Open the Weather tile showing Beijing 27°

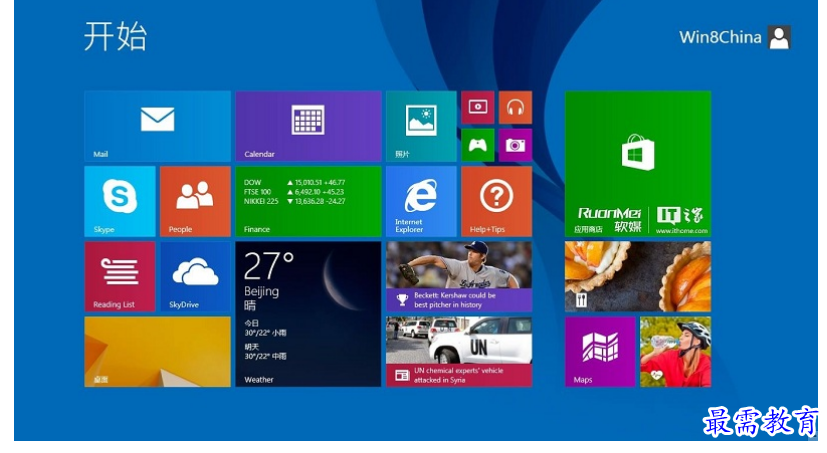click(x=308, y=314)
